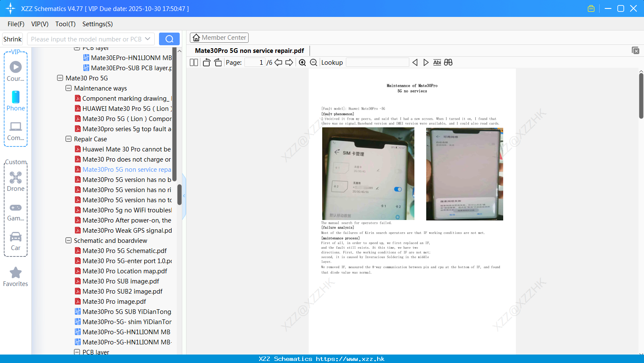Screen dimensions: 644x363
Task: Open Mate30EPro-SUB PCB layer file
Action: tap(128, 68)
